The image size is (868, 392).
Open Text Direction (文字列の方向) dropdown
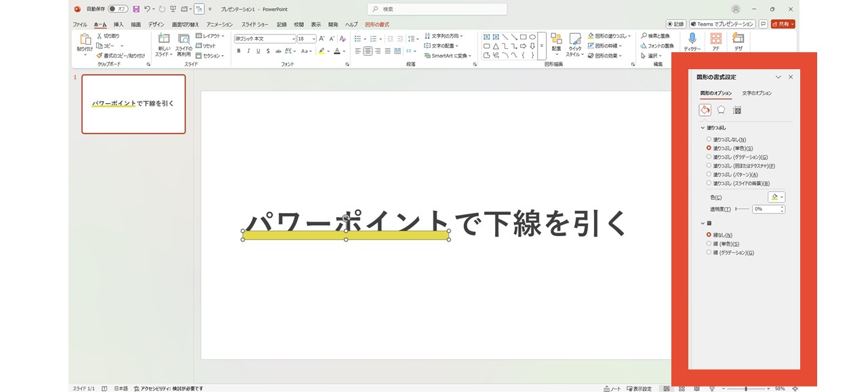click(443, 36)
